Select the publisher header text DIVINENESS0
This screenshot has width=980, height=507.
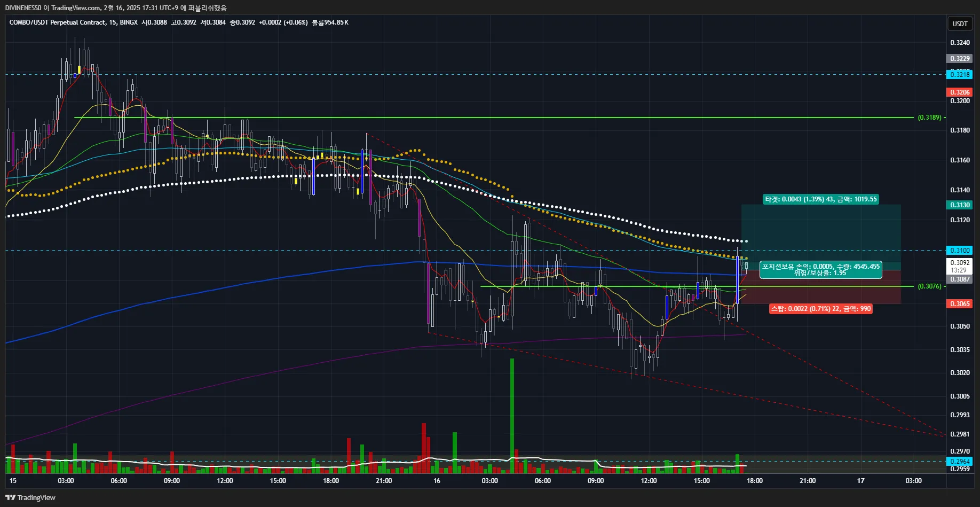(23, 8)
